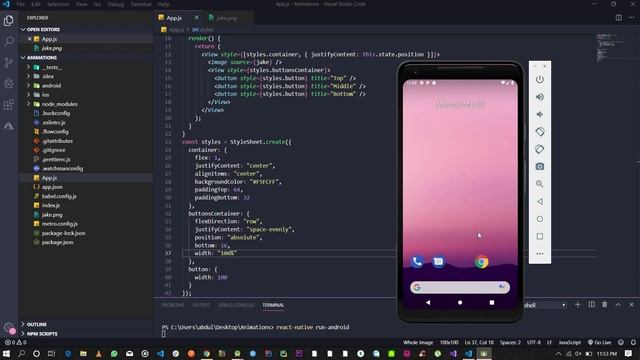Tap Android back navigation button on phone
Screen dimensions: 640x360
point(428,302)
